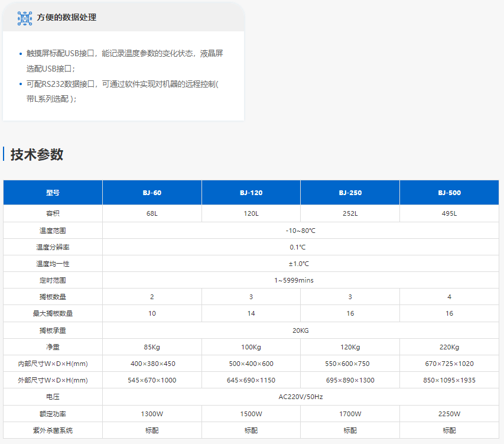Click the 技术参数 section heading
Viewport: 504px width, 444px height.
[x=37, y=155]
